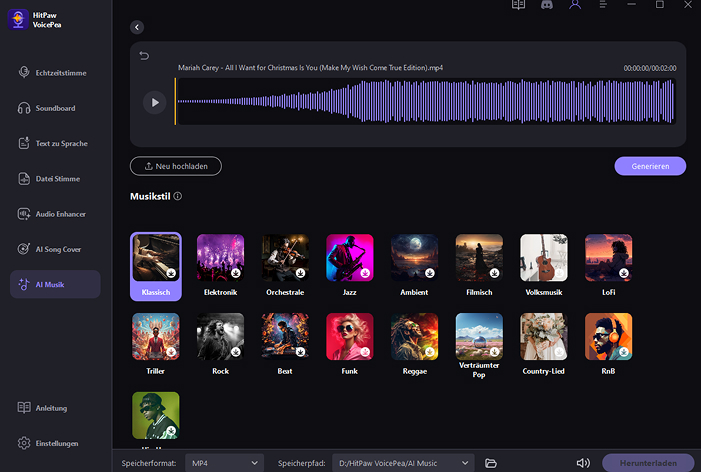The height and width of the screenshot is (472, 701).
Task: Click inside the purple waveform
Action: [x=426, y=101]
